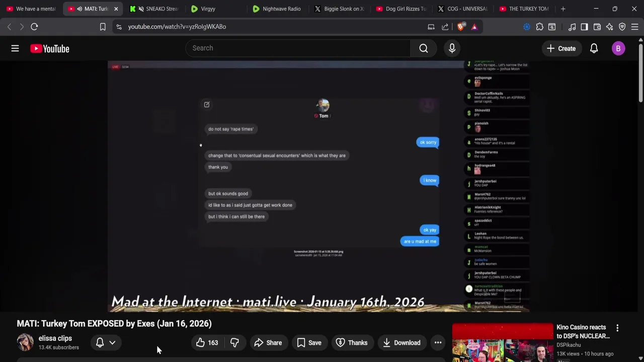
Task: Open YouTube notifications bell
Action: coord(594,48)
